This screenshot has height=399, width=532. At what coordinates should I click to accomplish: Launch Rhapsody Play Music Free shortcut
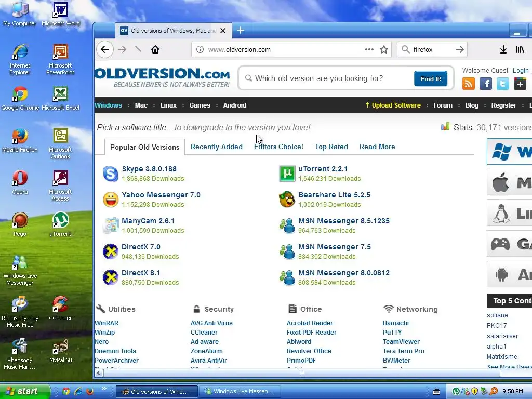click(x=20, y=312)
